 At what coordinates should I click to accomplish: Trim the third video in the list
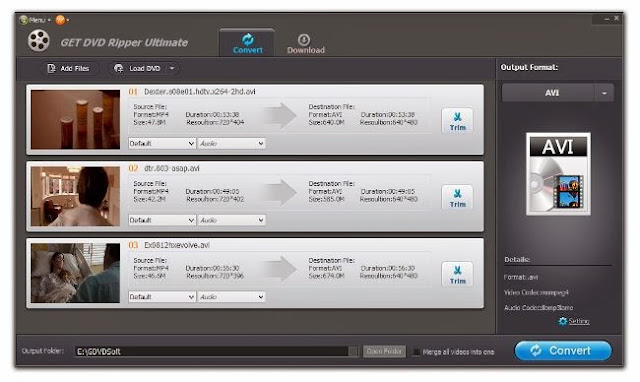click(x=457, y=275)
